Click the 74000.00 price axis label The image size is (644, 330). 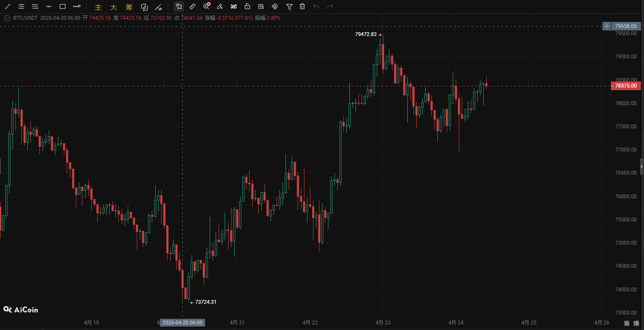(x=626, y=290)
